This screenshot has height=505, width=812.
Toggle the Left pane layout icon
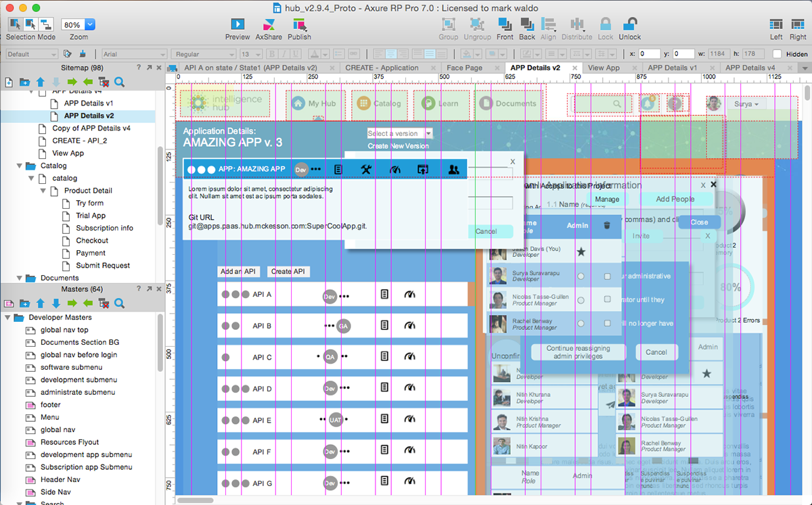pos(776,24)
